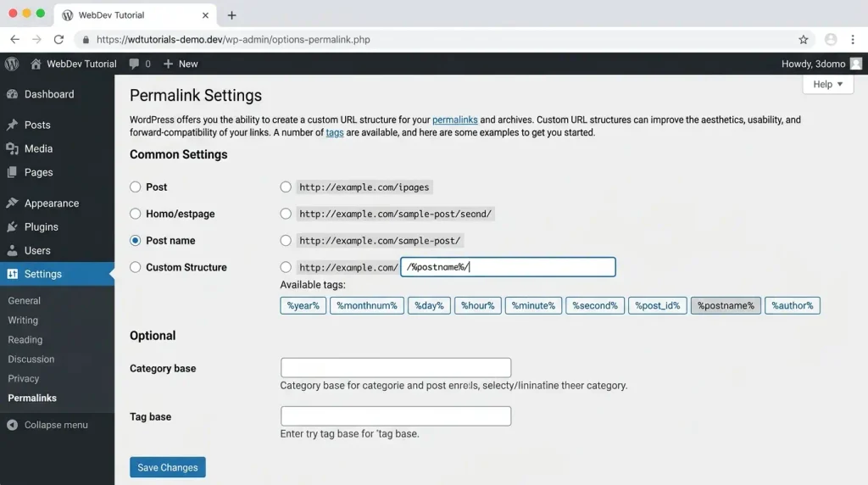The height and width of the screenshot is (485, 868).
Task: Open General settings submenu item
Action: pyautogui.click(x=24, y=301)
